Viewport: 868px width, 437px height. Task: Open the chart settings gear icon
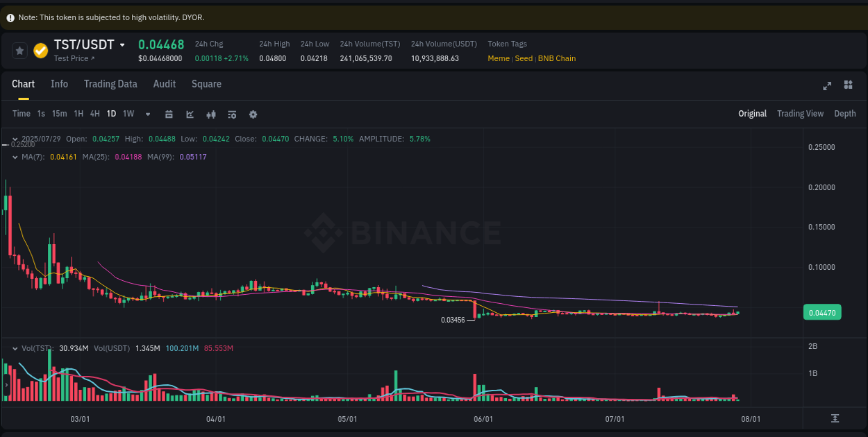point(253,114)
